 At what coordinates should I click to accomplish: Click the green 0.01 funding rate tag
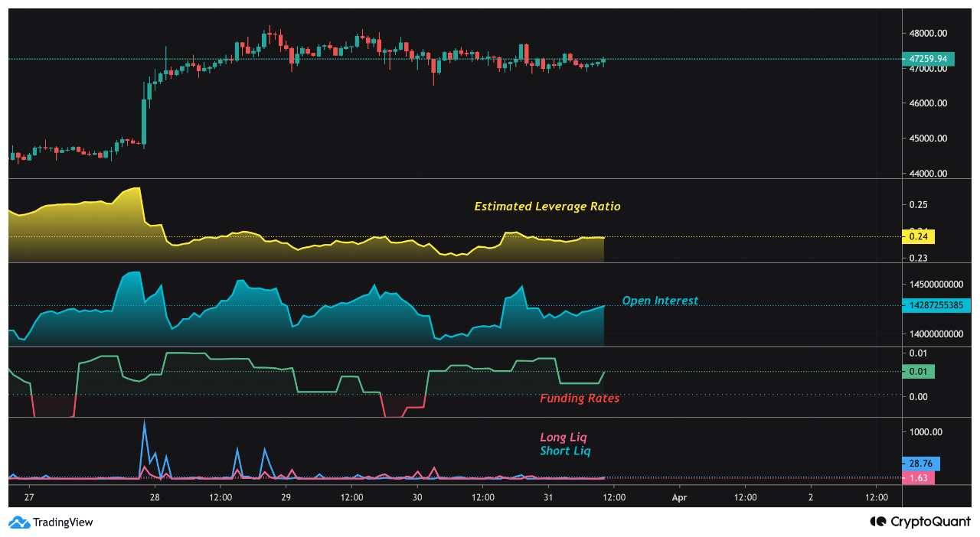[x=919, y=372]
